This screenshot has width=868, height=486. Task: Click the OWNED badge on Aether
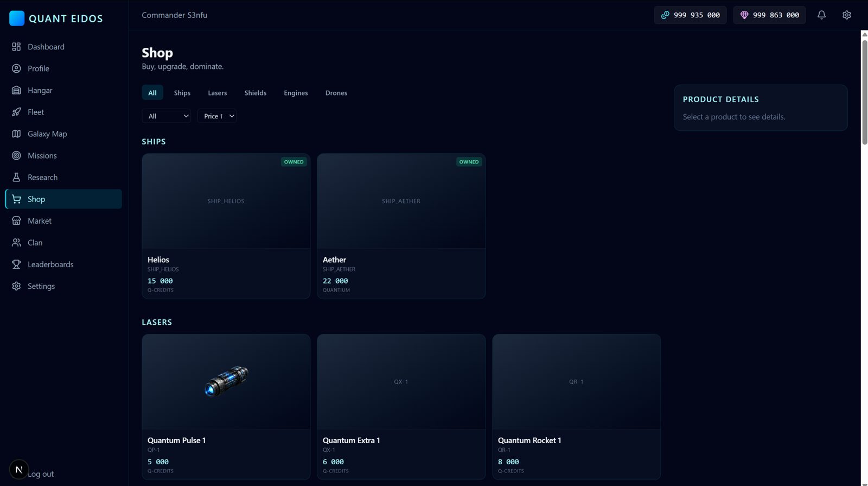coord(469,162)
